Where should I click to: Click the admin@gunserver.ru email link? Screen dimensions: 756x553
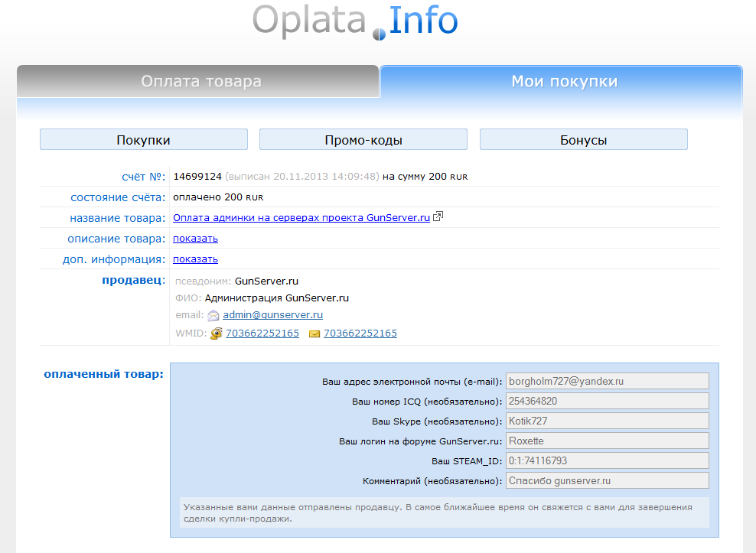tap(272, 315)
